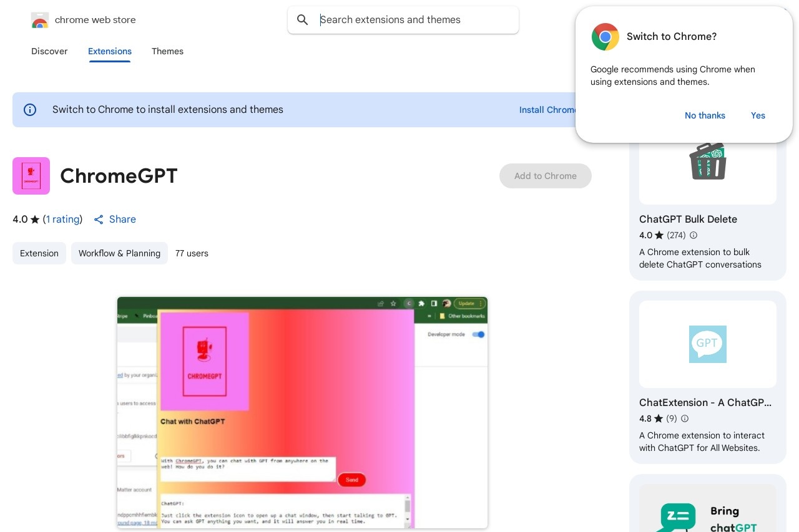
Task: Click the Chrome logo in Switch to Chrome popup
Action: (x=605, y=37)
